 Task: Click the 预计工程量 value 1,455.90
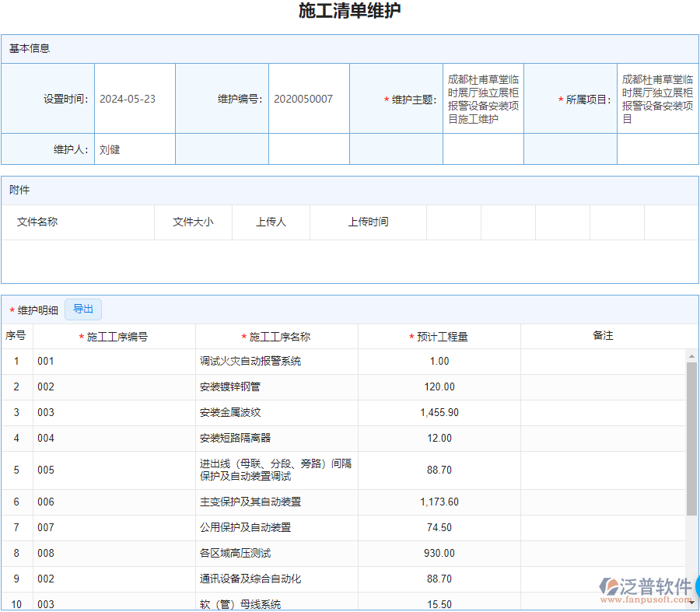[x=439, y=412]
